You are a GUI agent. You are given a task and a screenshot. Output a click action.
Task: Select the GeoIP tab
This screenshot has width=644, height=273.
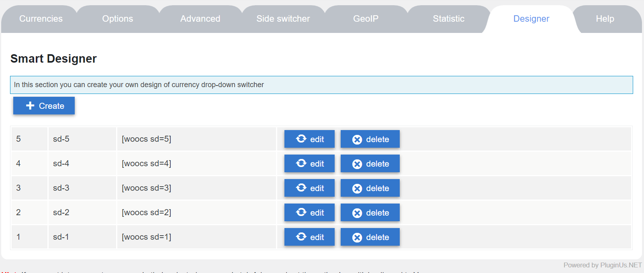click(x=366, y=19)
